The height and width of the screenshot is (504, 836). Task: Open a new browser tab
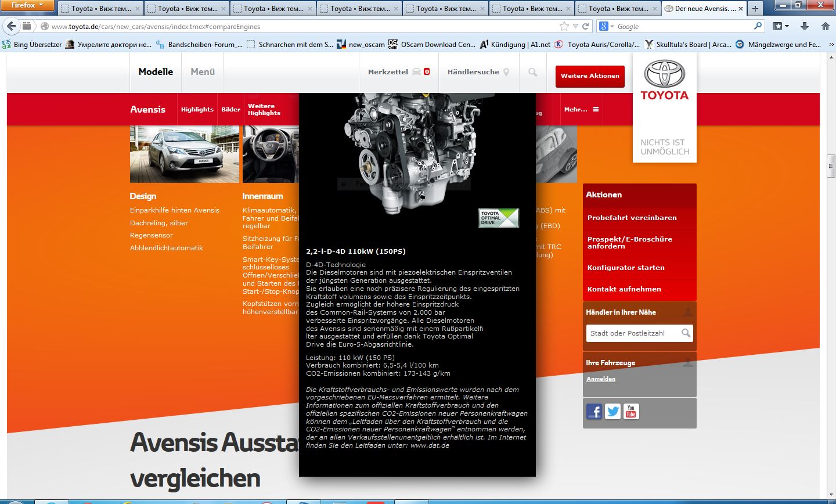755,9
